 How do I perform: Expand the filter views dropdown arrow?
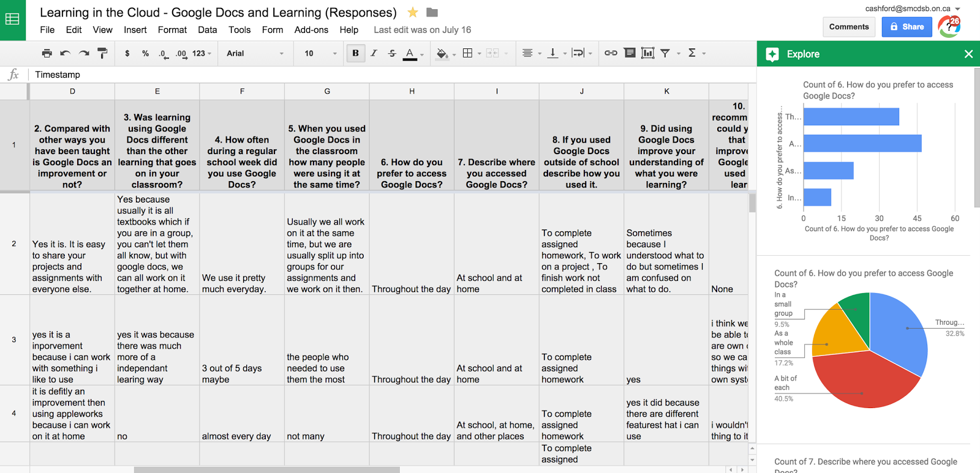(x=679, y=54)
